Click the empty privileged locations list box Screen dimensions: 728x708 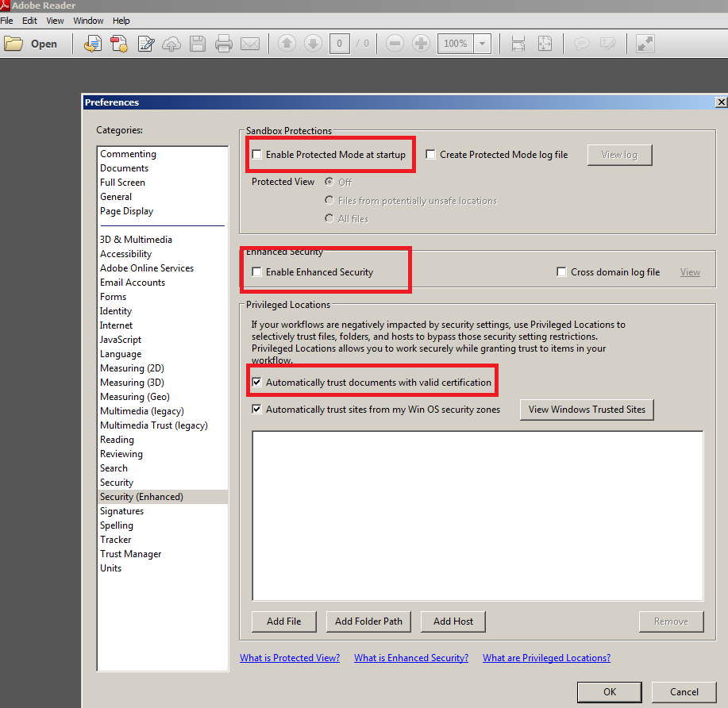pos(478,516)
